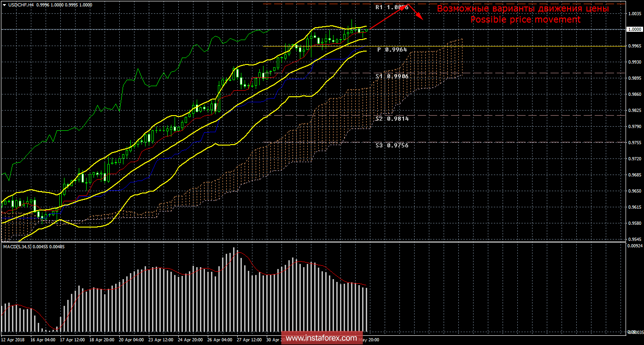Screen dimensions: 644x345
Task: Click the 0.9965 price scale value
Action: 634,46
